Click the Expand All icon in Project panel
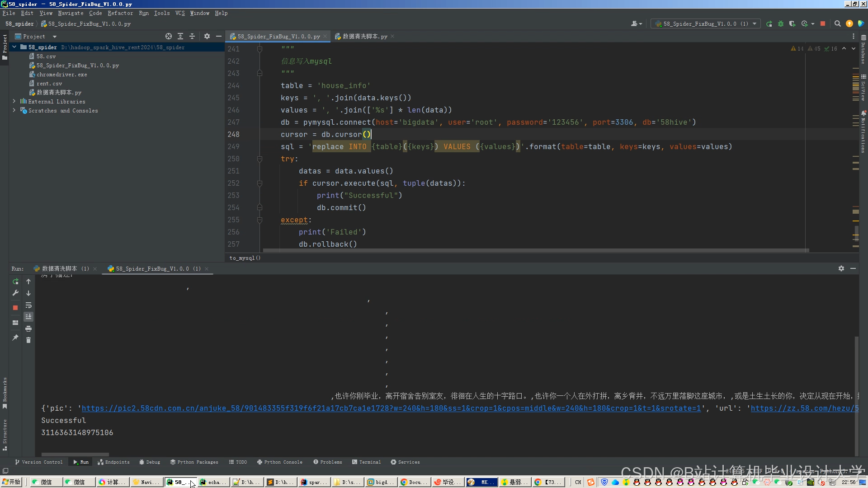 pyautogui.click(x=180, y=36)
